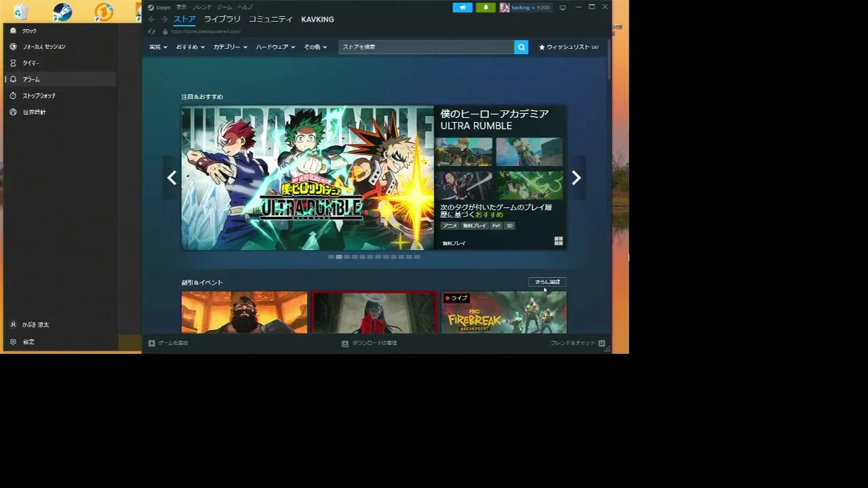Click the kavking avatar image

coord(505,7)
